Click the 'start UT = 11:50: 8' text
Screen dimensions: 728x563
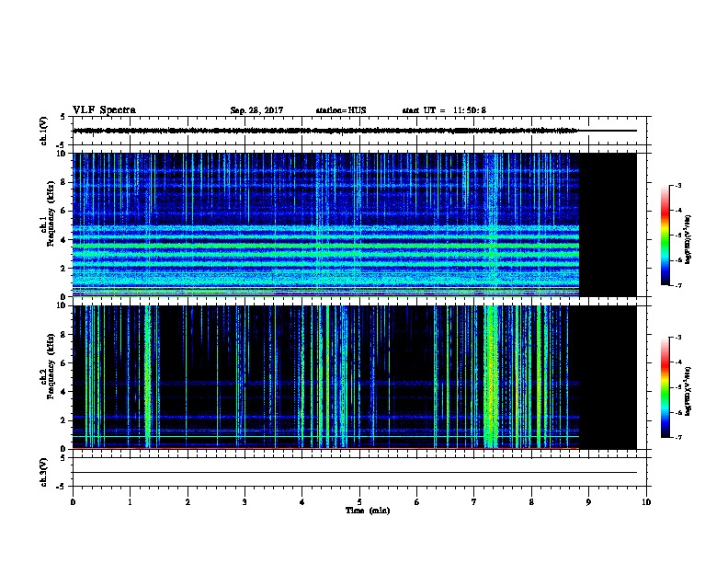point(444,110)
